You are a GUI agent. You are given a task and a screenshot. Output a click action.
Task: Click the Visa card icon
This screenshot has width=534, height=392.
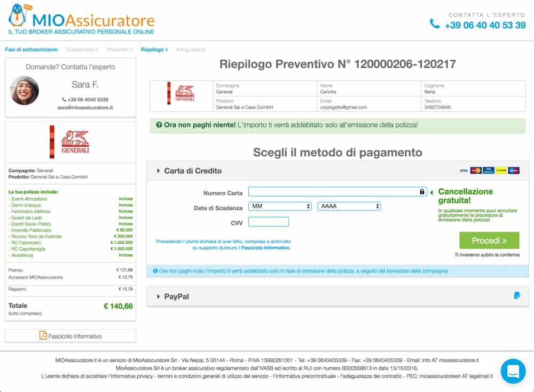coord(463,171)
